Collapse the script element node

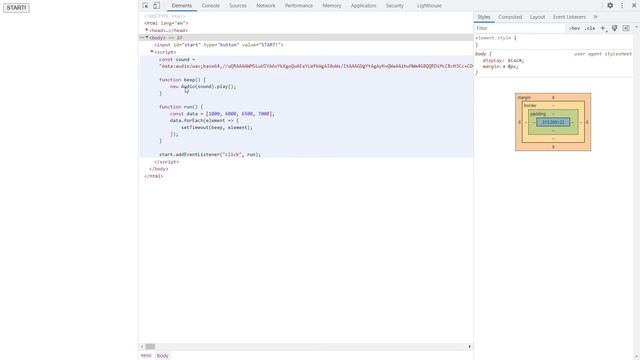point(152,52)
